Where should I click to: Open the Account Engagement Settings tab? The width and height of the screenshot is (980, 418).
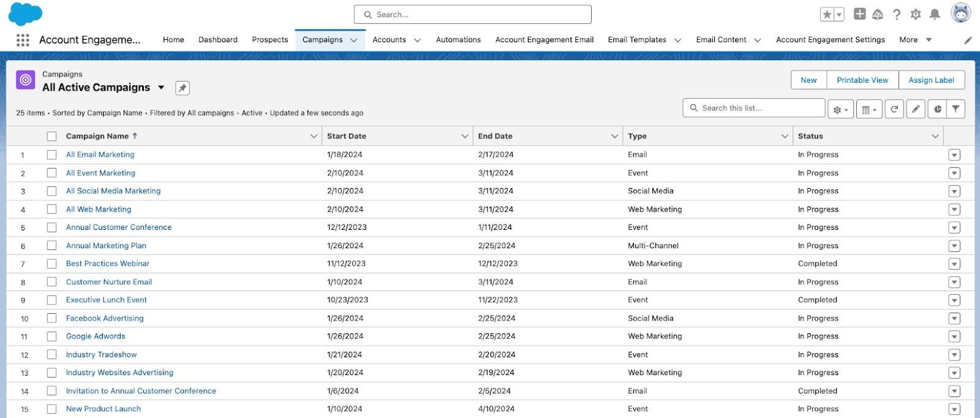(x=831, y=40)
